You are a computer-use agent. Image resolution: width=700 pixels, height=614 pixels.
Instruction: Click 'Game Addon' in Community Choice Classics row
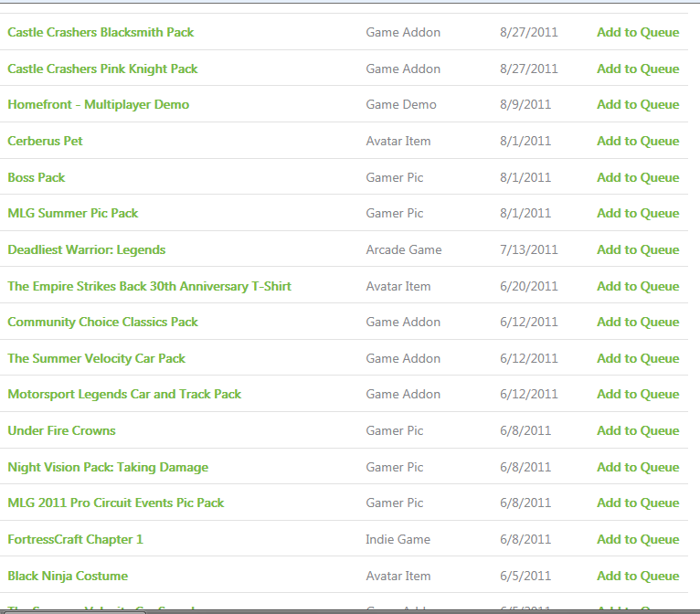point(403,323)
